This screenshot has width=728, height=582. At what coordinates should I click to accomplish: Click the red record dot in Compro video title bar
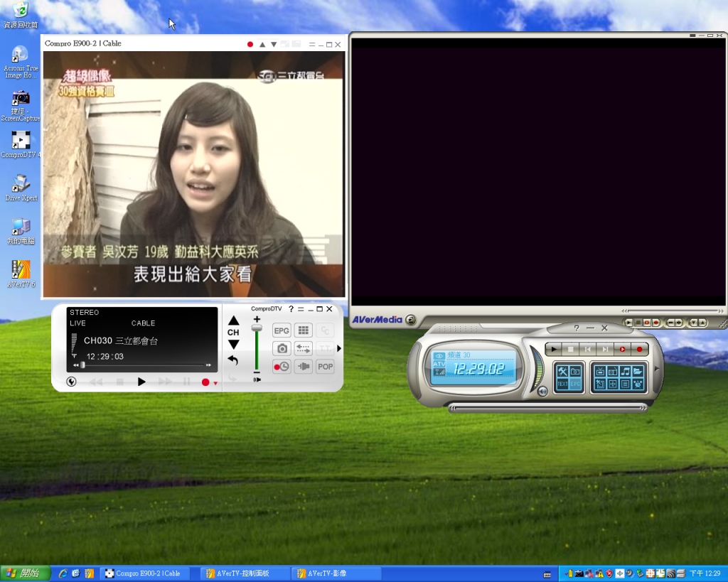tap(250, 45)
